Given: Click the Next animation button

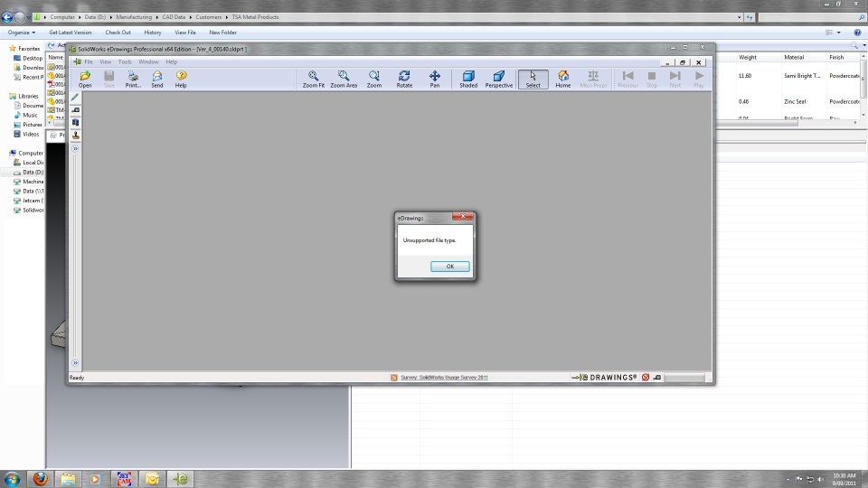Looking at the screenshot, I should pyautogui.click(x=675, y=79).
